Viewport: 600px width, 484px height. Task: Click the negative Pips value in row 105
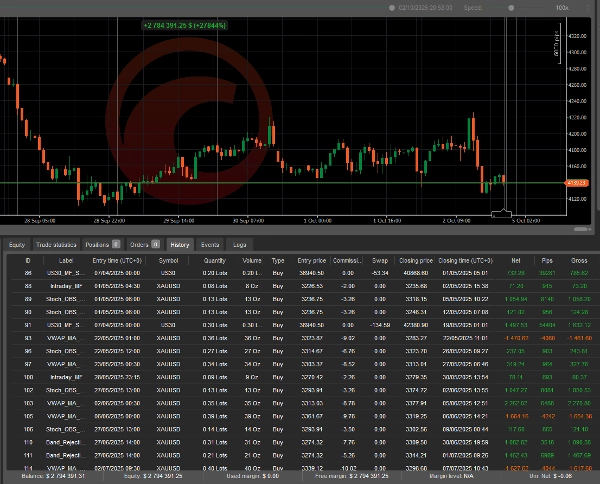[547, 416]
